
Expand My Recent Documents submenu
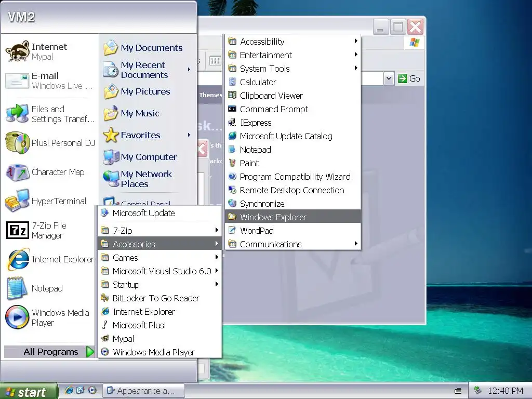[148, 70]
